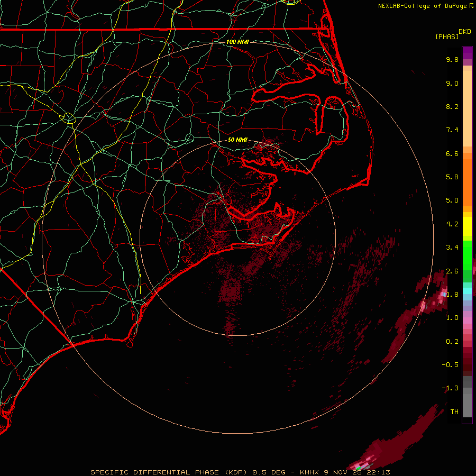The image size is (476, 476).
Task: Click the 9.0 value on color scale
Action: tap(452, 83)
